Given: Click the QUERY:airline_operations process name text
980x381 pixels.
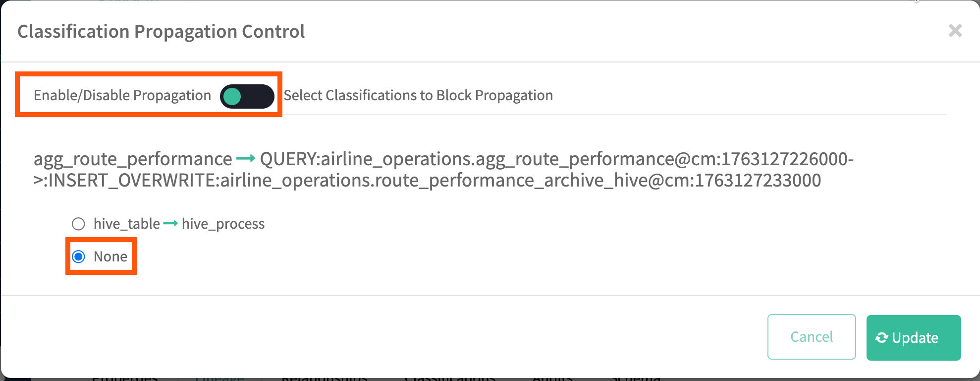Looking at the screenshot, I should 555,159.
